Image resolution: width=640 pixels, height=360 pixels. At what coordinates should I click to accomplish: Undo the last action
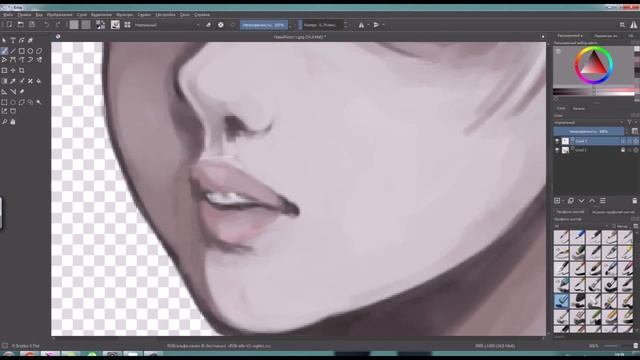(47, 25)
